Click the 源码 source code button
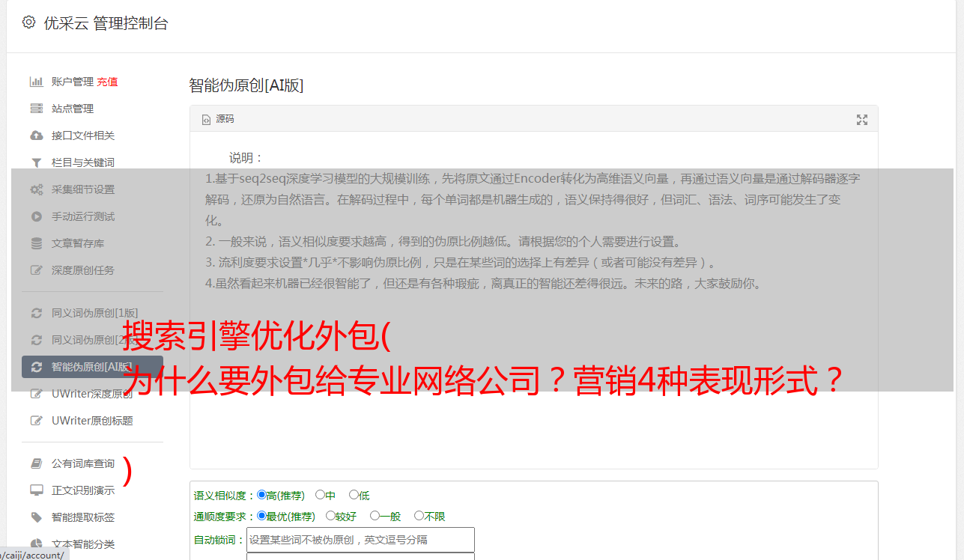 tap(218, 119)
